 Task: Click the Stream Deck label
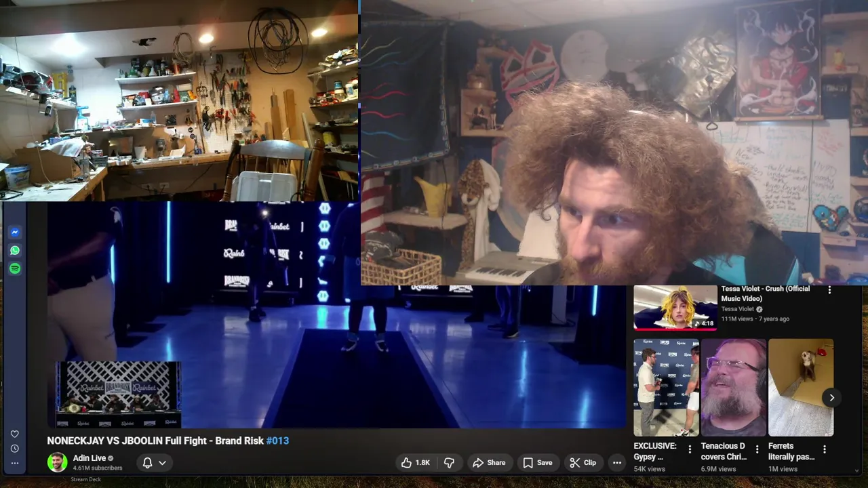tap(85, 479)
